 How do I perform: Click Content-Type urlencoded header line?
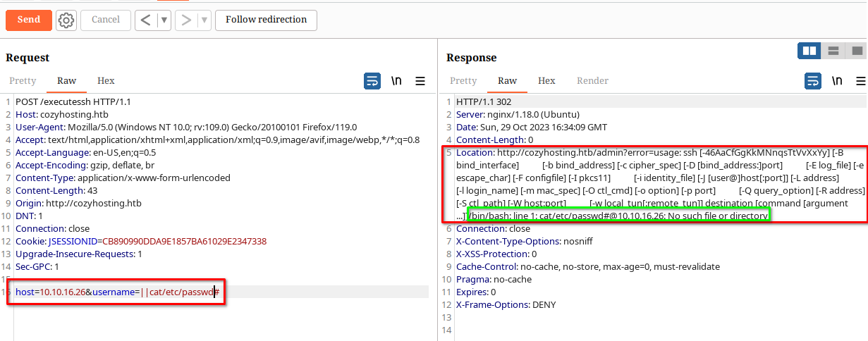click(123, 178)
